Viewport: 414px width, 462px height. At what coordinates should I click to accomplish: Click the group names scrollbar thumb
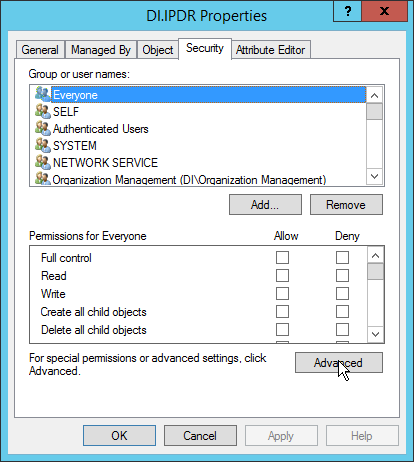(x=374, y=111)
